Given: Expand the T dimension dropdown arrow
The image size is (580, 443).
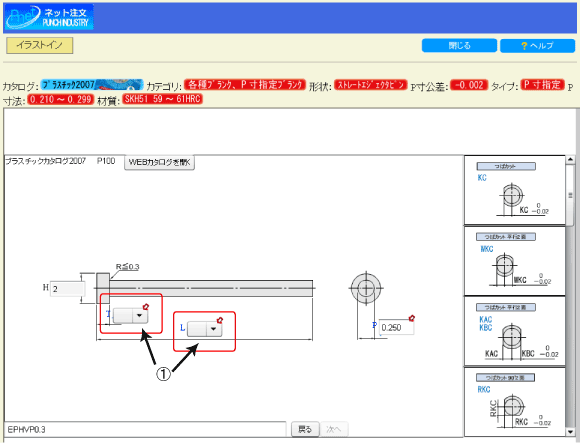Looking at the screenshot, I should 139,315.
